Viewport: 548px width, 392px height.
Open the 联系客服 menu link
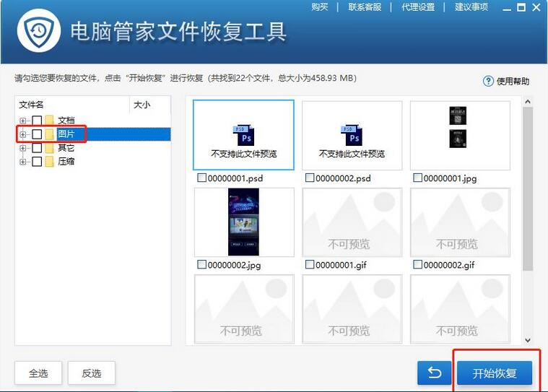pyautogui.click(x=365, y=7)
